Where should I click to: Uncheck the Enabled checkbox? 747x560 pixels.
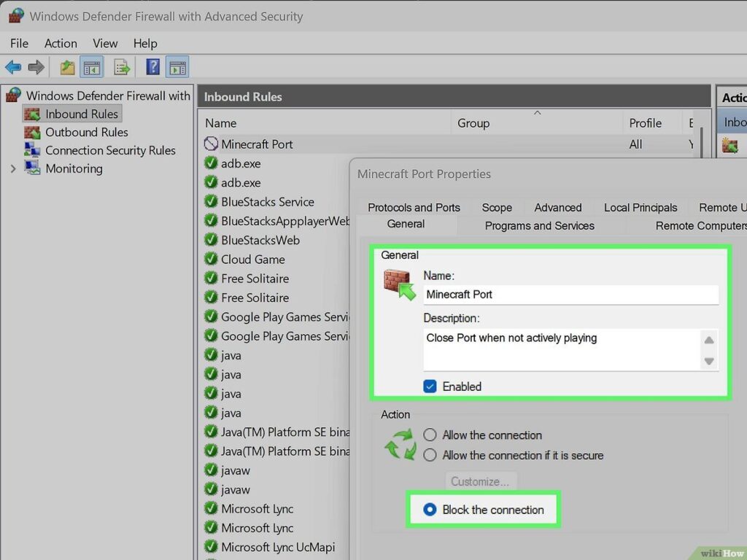[x=430, y=386]
